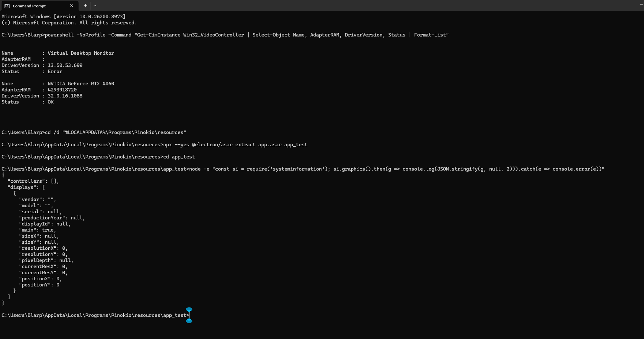Click the "controllers": [] line

pos(33,181)
